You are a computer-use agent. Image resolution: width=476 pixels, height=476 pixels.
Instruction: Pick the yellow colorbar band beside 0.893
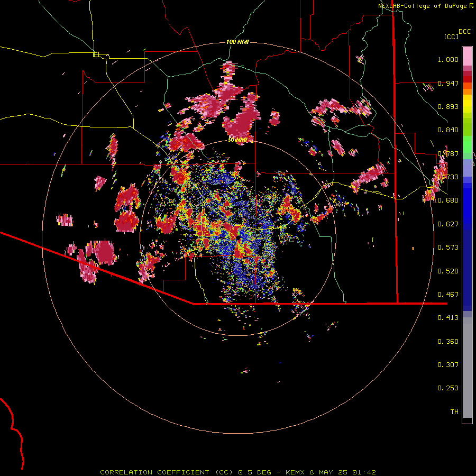click(x=467, y=106)
